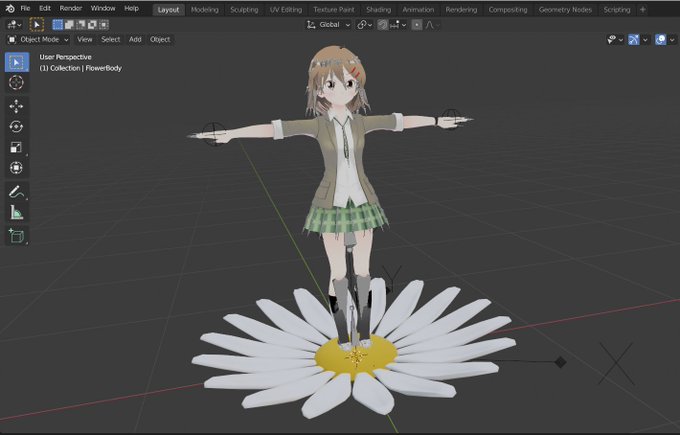Open the snapping options dropdown
The height and width of the screenshot is (435, 680).
coord(398,25)
